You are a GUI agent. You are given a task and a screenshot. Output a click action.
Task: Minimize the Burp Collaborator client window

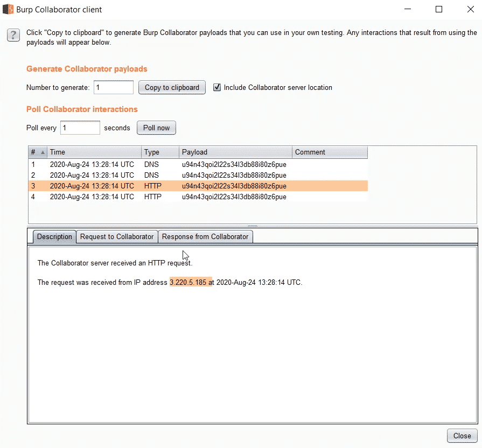pos(408,9)
